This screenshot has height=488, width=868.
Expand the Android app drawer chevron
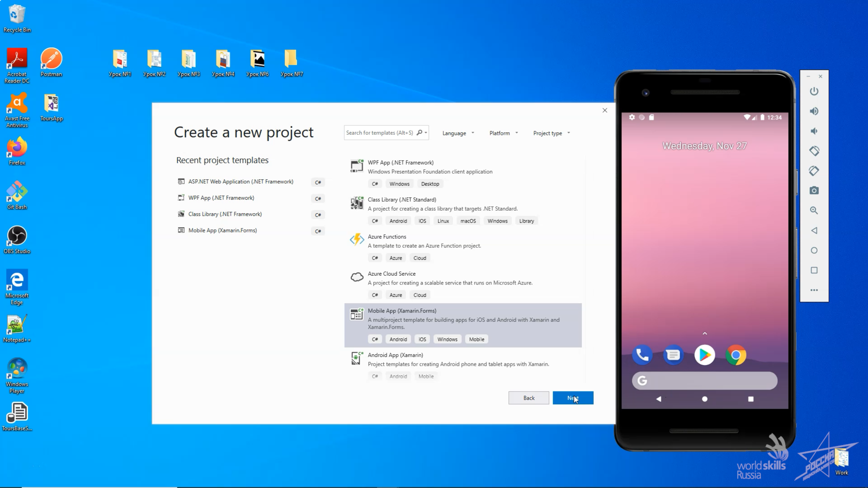[705, 334]
